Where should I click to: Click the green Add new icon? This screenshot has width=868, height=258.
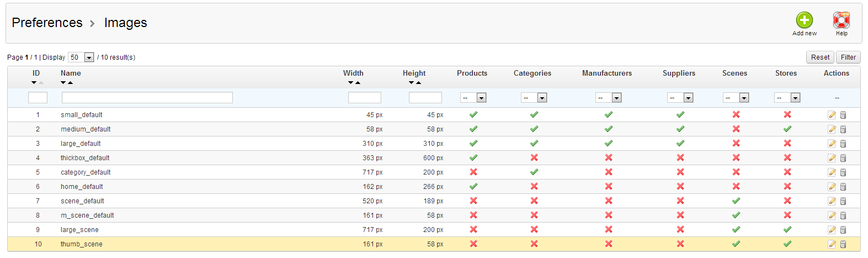[x=804, y=20]
